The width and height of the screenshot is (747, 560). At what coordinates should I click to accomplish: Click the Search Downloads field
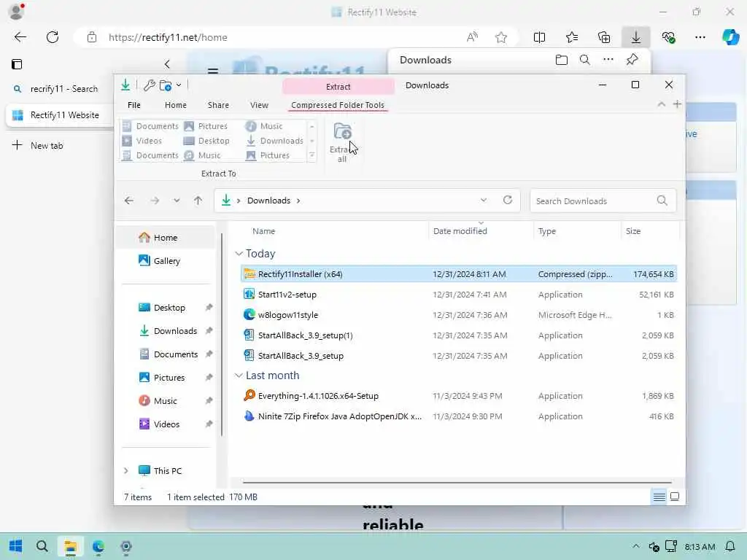click(x=603, y=201)
